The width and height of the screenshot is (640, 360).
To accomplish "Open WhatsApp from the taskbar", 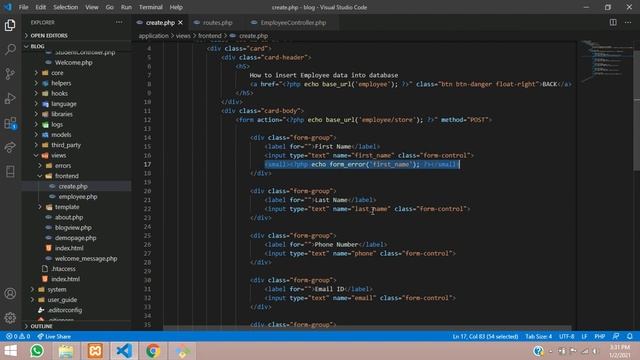I will pos(37,351).
